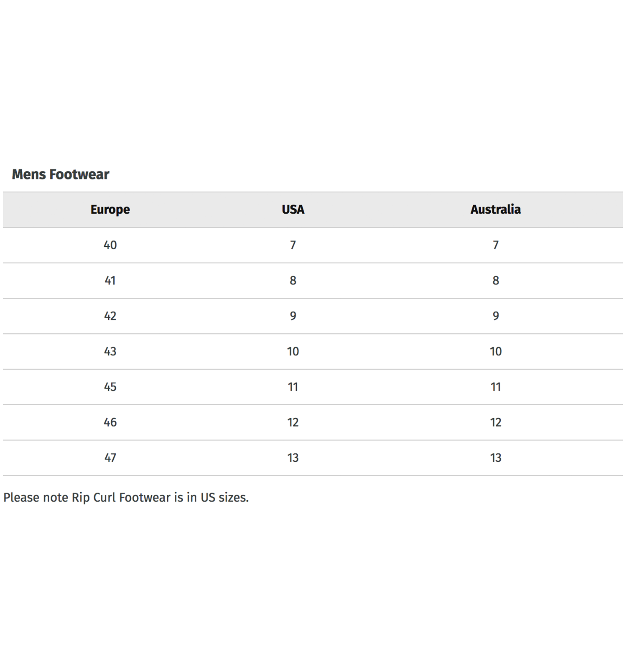
Task: Select the Europe size 40 cell
Action: 110,245
